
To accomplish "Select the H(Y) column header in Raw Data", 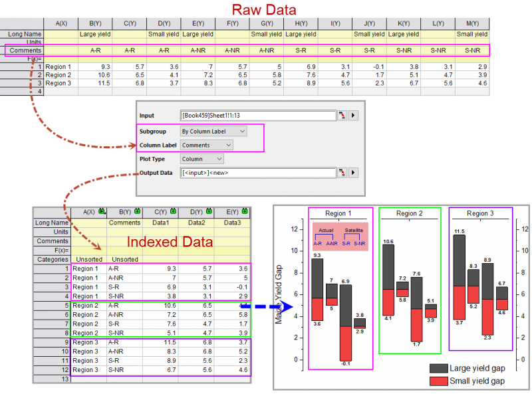I will click(x=300, y=23).
